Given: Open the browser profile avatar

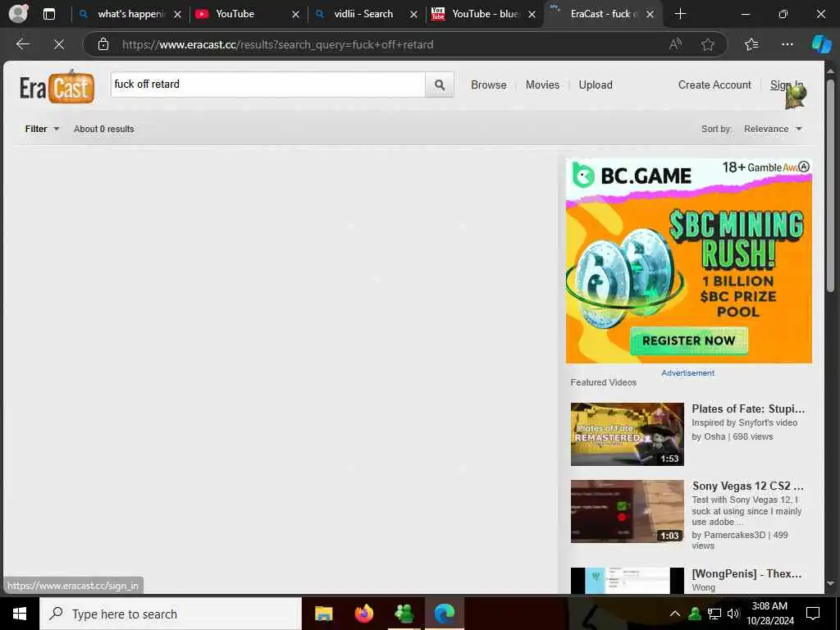Looking at the screenshot, I should tap(18, 14).
